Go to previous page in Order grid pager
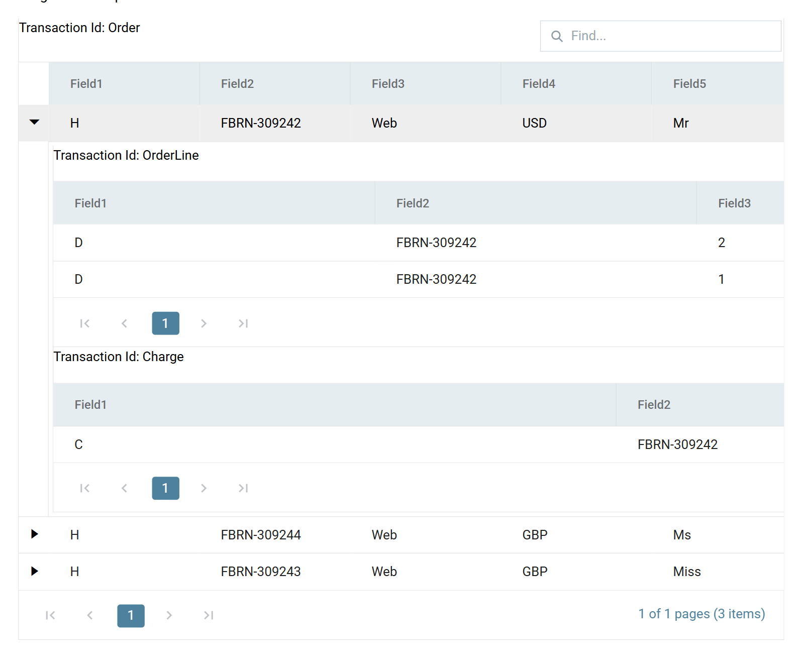Screen dimensions: 802x672 click(x=90, y=615)
